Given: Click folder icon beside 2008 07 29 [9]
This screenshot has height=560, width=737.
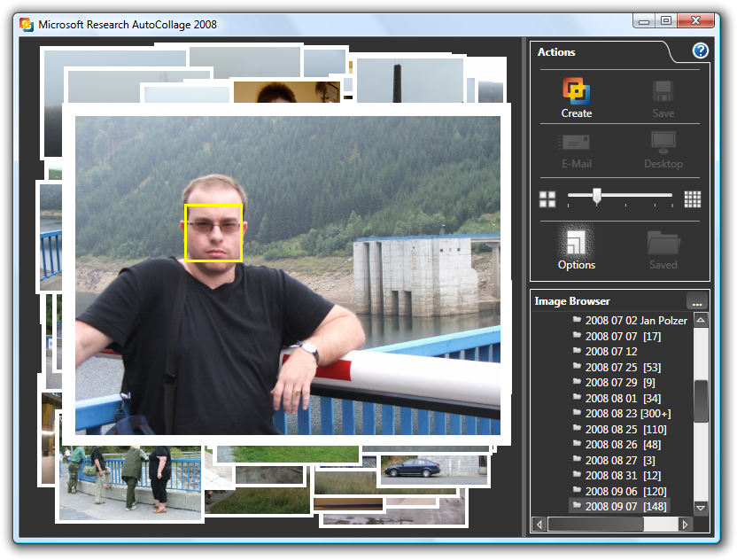Looking at the screenshot, I should coord(577,381).
